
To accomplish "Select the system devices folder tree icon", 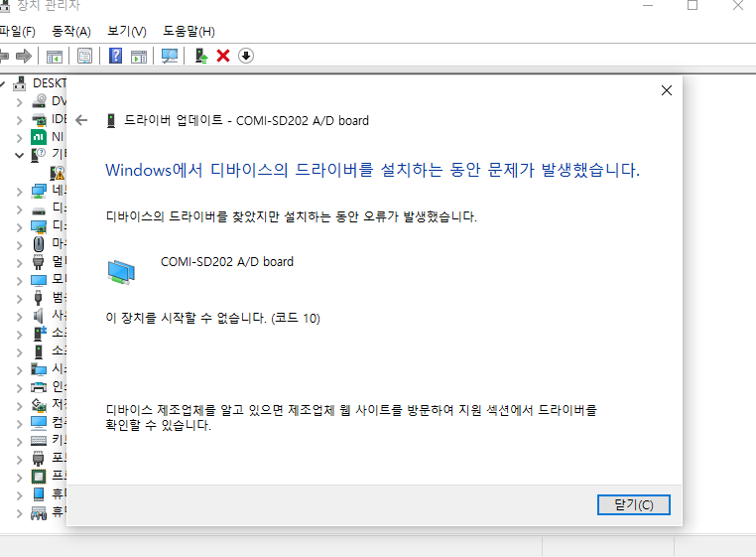I will 39,369.
